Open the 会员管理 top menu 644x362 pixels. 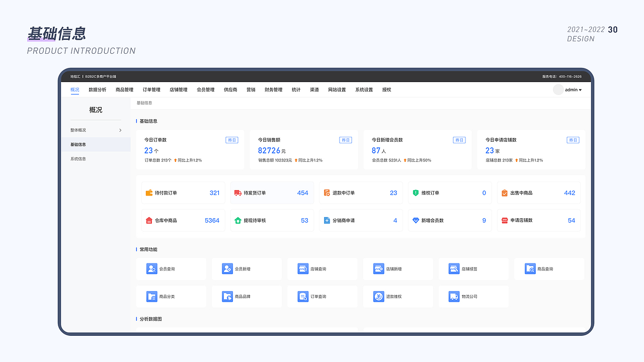tap(206, 90)
